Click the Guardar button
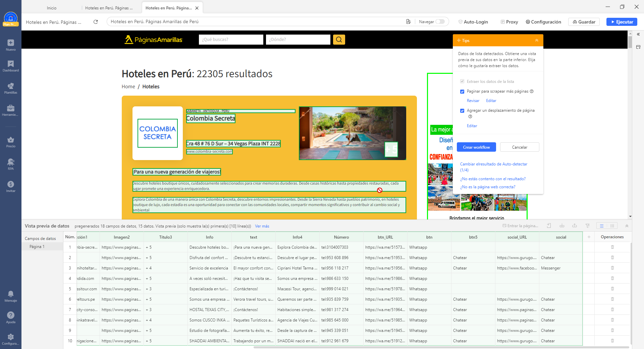This screenshot has height=349, width=644. 584,22
